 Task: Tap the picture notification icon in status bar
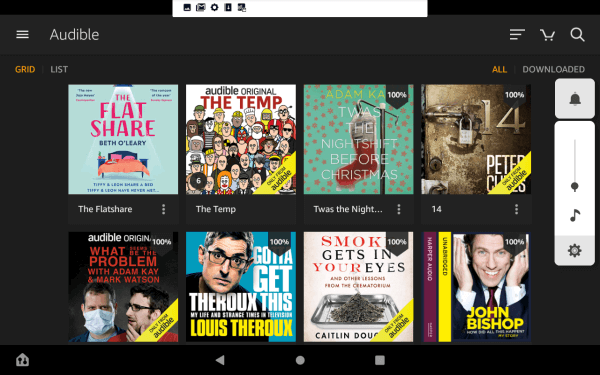187,7
